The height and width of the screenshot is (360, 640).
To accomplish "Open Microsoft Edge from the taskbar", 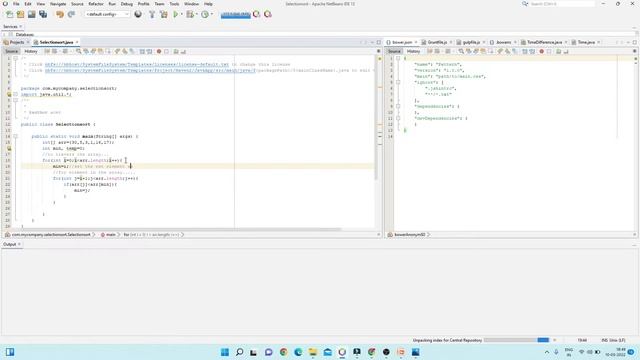I will tap(298, 352).
